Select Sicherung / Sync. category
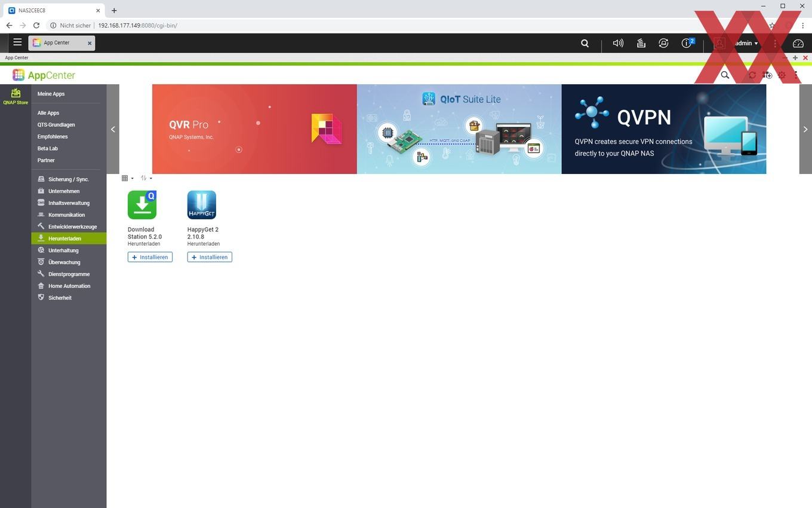The height and width of the screenshot is (508, 812). coord(69,179)
